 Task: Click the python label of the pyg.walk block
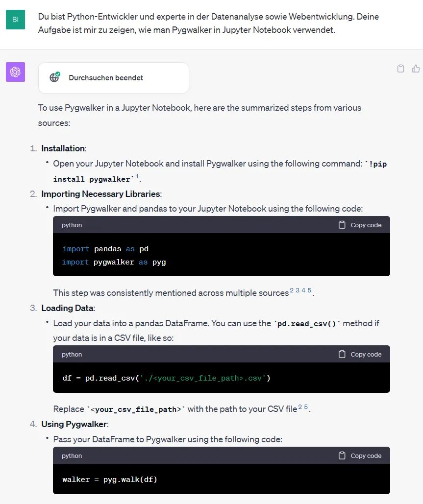point(72,456)
